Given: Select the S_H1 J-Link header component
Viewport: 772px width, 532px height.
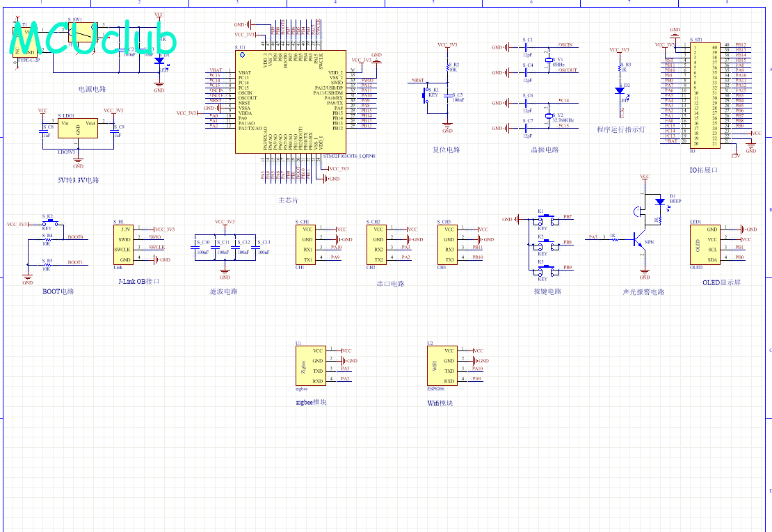Looking at the screenshot, I should [123, 245].
